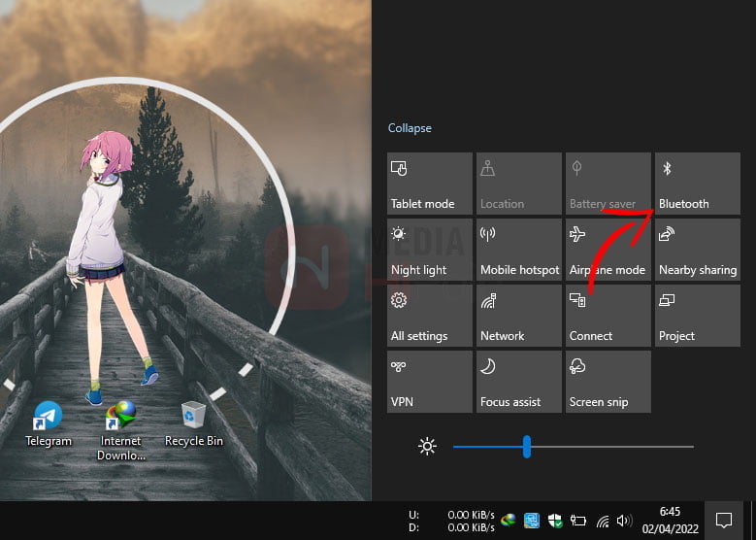The height and width of the screenshot is (540, 756).
Task: Start Screen snip tile
Action: [x=608, y=382]
